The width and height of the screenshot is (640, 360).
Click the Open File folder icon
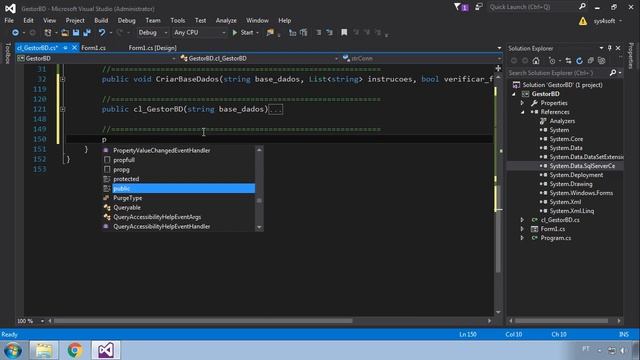click(x=65, y=33)
